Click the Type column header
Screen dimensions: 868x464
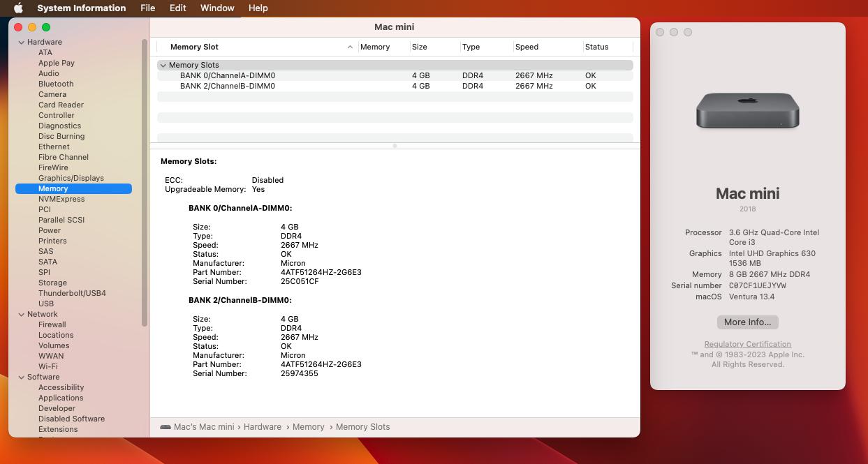click(485, 47)
